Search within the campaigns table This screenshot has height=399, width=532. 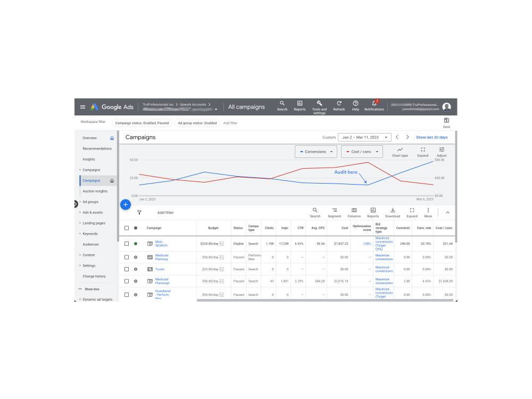315,213
